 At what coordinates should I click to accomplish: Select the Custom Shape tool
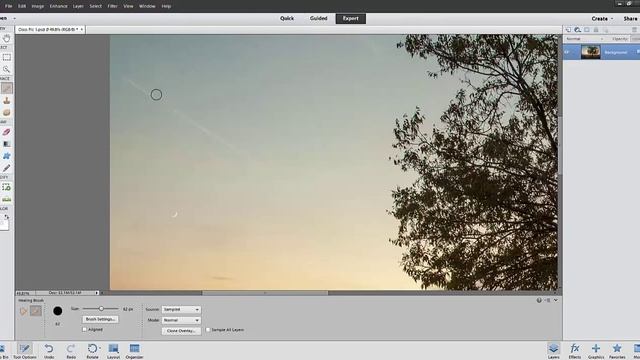click(x=7, y=156)
